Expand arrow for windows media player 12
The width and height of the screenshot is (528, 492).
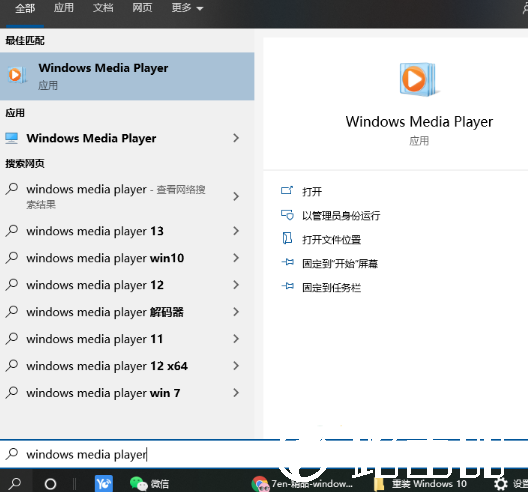(x=236, y=285)
